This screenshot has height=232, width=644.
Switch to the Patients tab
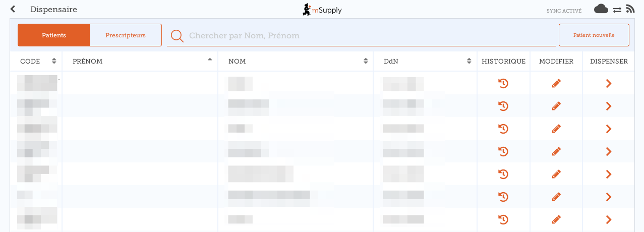[x=54, y=35]
